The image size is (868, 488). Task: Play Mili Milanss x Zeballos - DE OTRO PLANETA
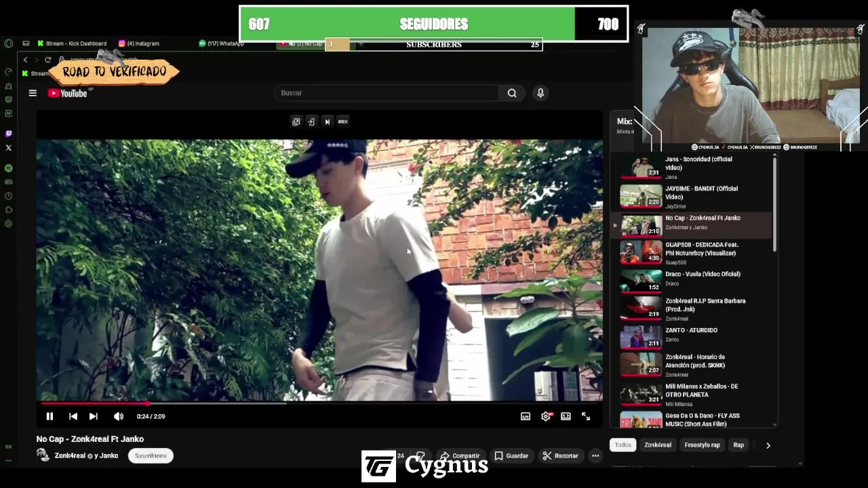pyautogui.click(x=692, y=394)
